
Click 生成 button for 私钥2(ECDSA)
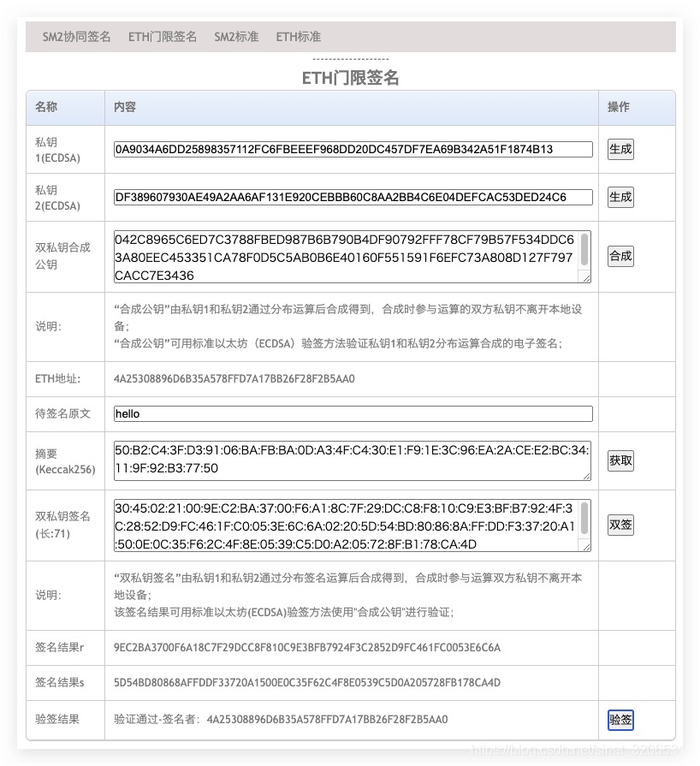[x=620, y=197]
